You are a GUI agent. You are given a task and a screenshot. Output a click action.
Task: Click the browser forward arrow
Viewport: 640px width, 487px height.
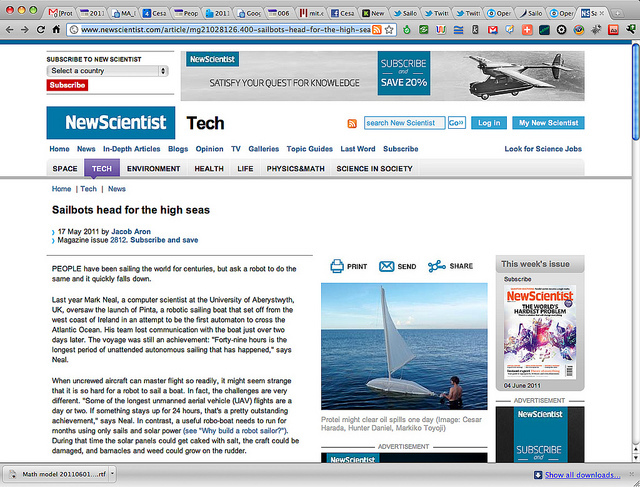pos(24,29)
